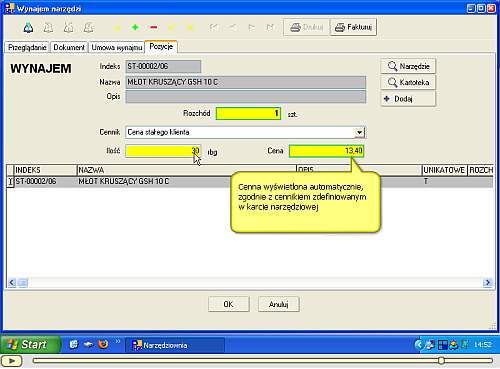Expand quick launch chevron on taskbar
The image size is (500, 369).
(118, 341)
